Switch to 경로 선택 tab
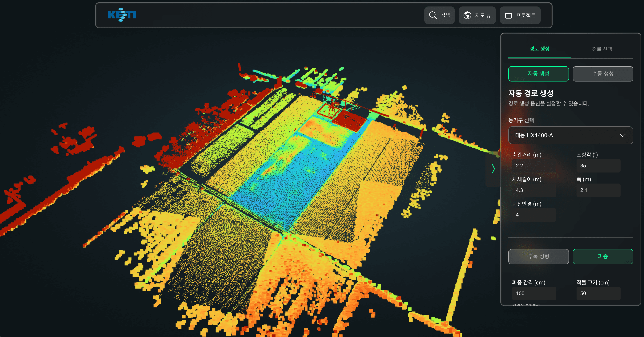The width and height of the screenshot is (644, 337). [x=602, y=49]
